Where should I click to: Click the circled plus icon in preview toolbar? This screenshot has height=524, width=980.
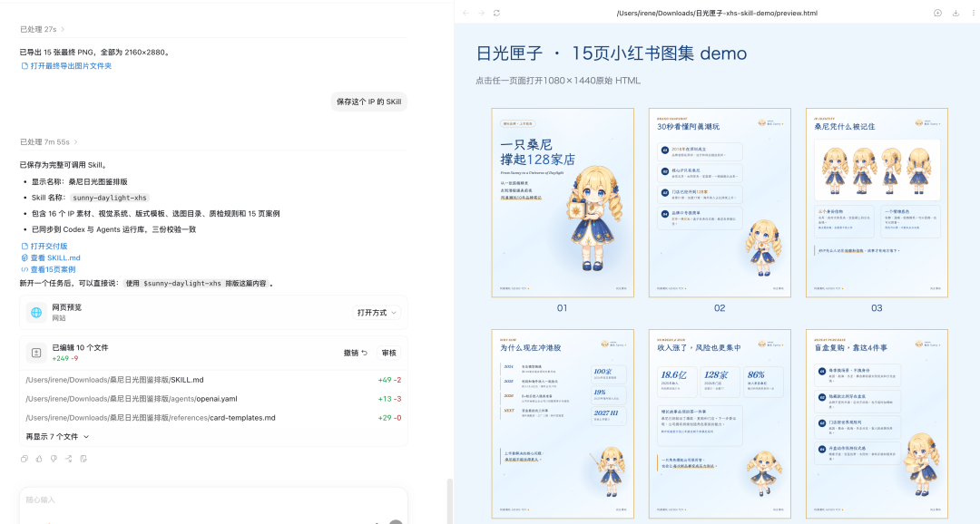point(937,13)
